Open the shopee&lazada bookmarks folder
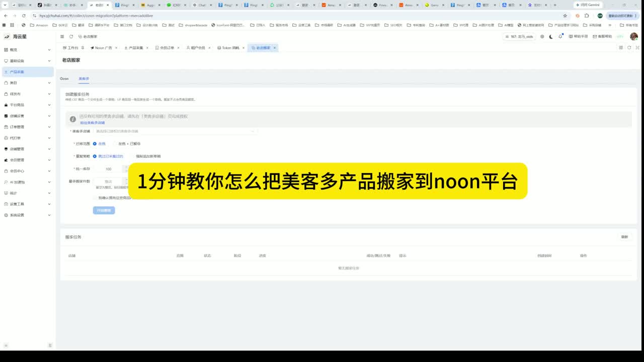 point(193,25)
